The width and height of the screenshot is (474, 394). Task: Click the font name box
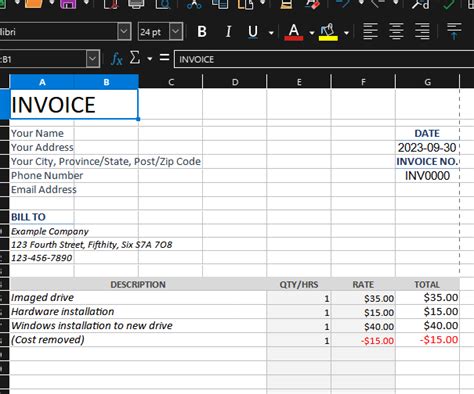(x=58, y=32)
